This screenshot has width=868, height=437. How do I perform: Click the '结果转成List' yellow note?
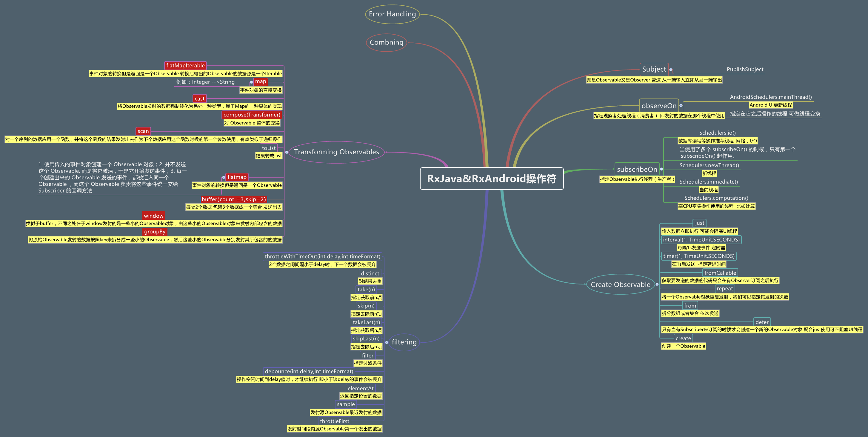269,156
